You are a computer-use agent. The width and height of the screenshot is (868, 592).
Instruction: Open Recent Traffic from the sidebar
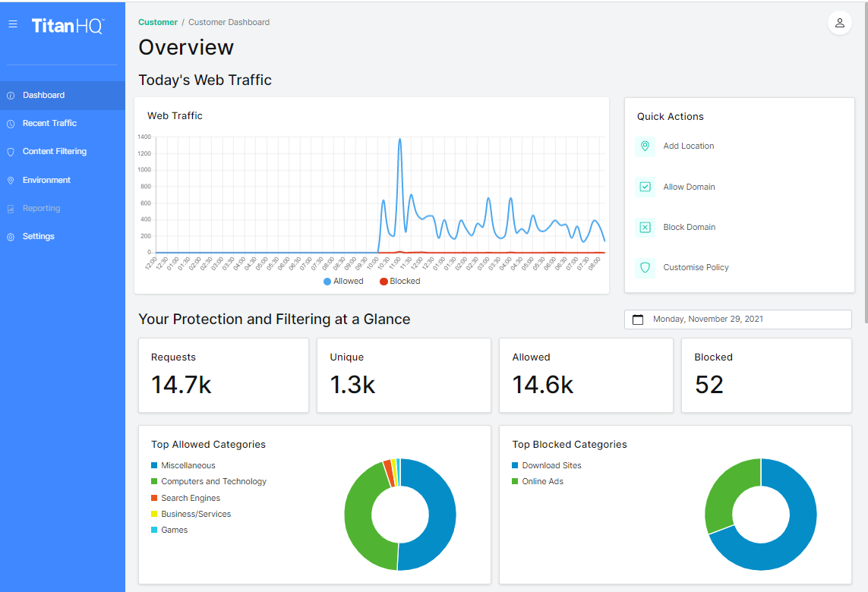[x=49, y=123]
